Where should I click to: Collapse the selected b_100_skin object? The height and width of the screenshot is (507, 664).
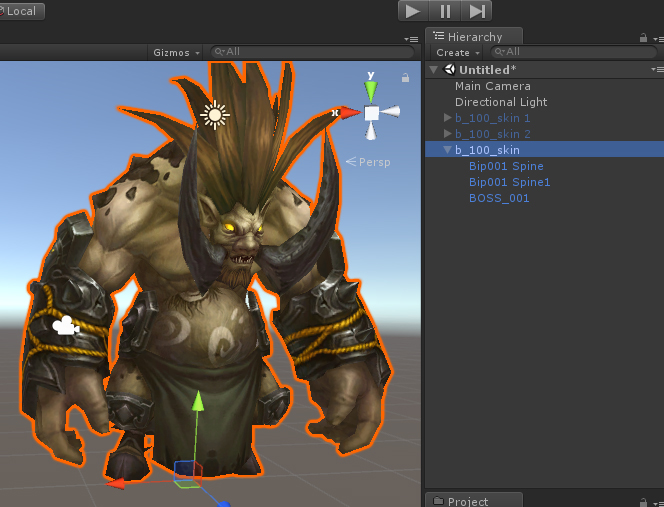[448, 150]
